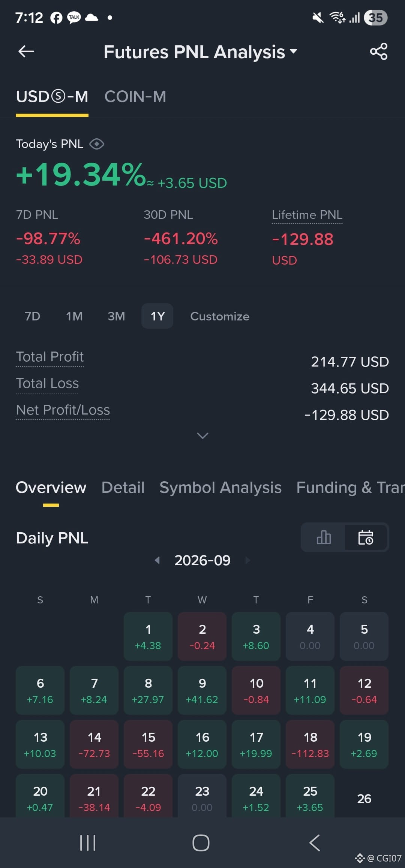Viewport: 405px width, 868px height.
Task: Open the share icon
Action: pyautogui.click(x=379, y=51)
